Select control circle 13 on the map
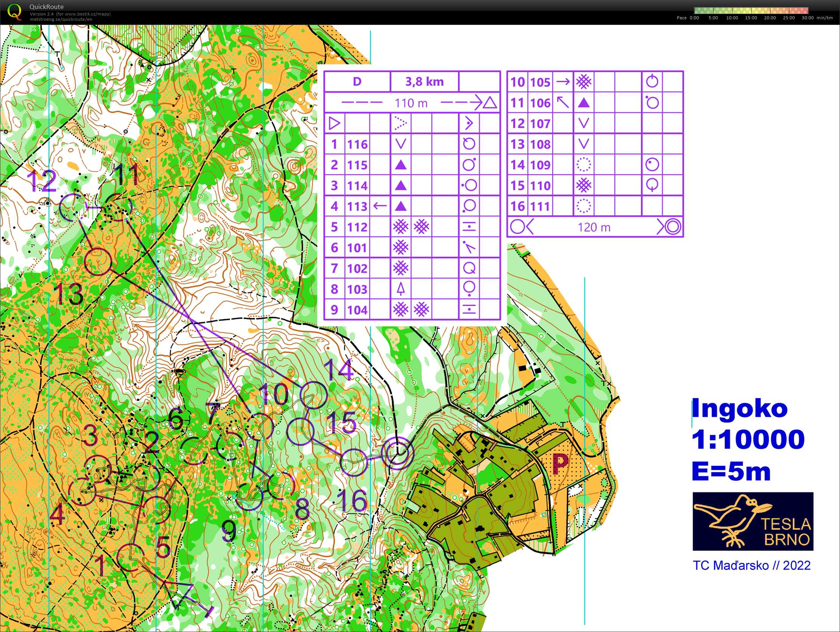The width and height of the screenshot is (840, 632). point(98,261)
